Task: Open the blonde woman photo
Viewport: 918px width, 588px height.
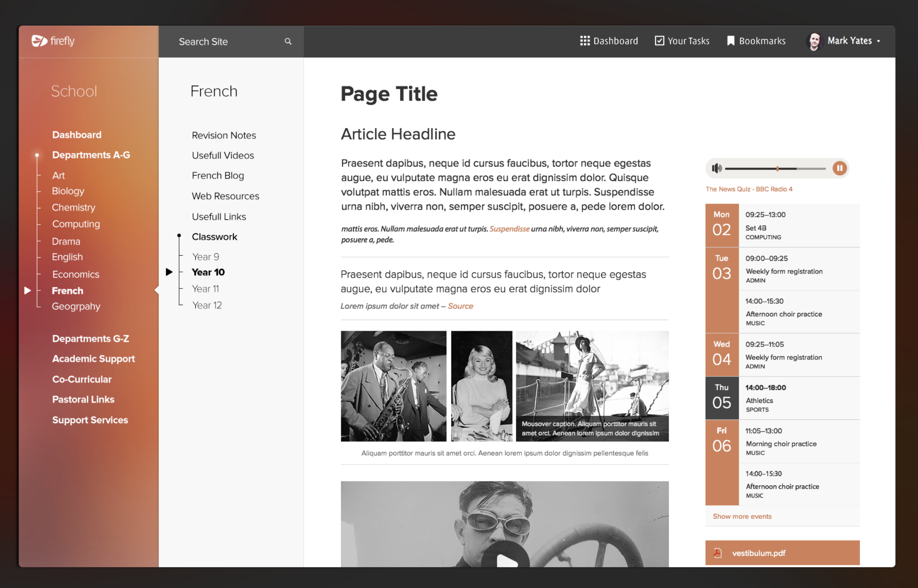Action: coord(481,386)
